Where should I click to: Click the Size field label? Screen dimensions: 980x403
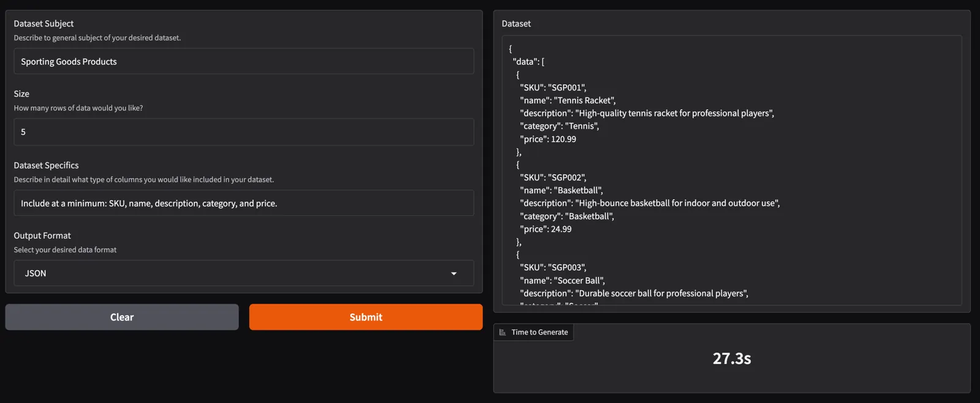(21, 94)
